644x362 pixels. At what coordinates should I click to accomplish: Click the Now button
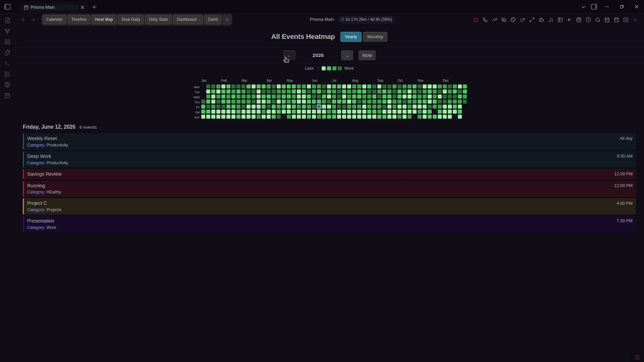(367, 55)
